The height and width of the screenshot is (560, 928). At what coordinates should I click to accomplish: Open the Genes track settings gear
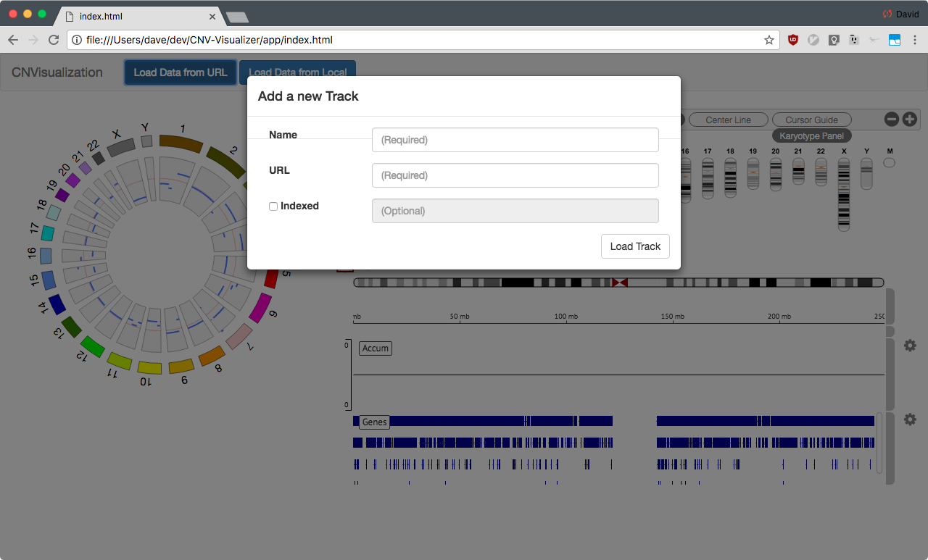(910, 419)
